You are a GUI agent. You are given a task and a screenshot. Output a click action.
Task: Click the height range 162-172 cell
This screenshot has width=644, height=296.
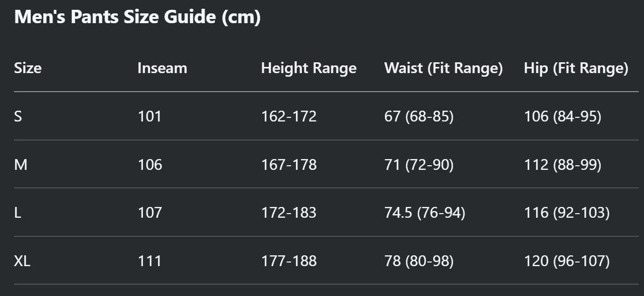[x=289, y=116]
